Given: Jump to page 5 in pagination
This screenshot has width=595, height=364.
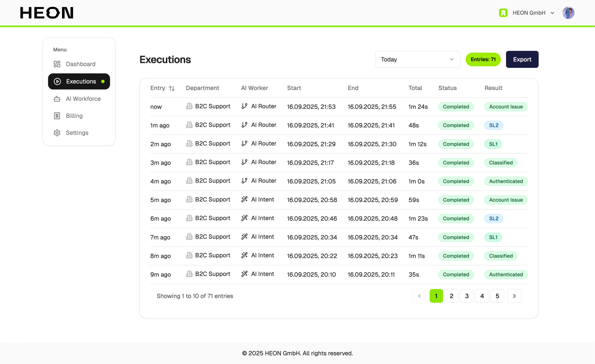Looking at the screenshot, I should pos(497,296).
